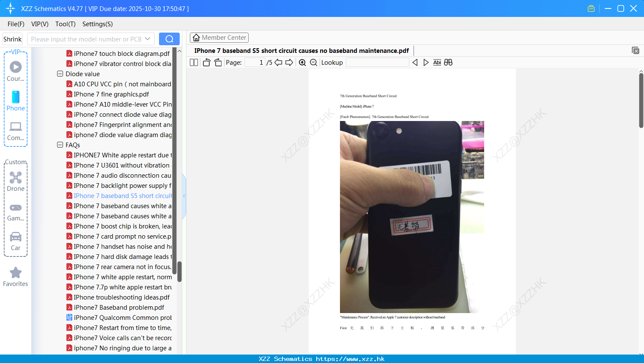This screenshot has height=363, width=644.
Task: Click the binoculars search icon
Action: pos(448,63)
